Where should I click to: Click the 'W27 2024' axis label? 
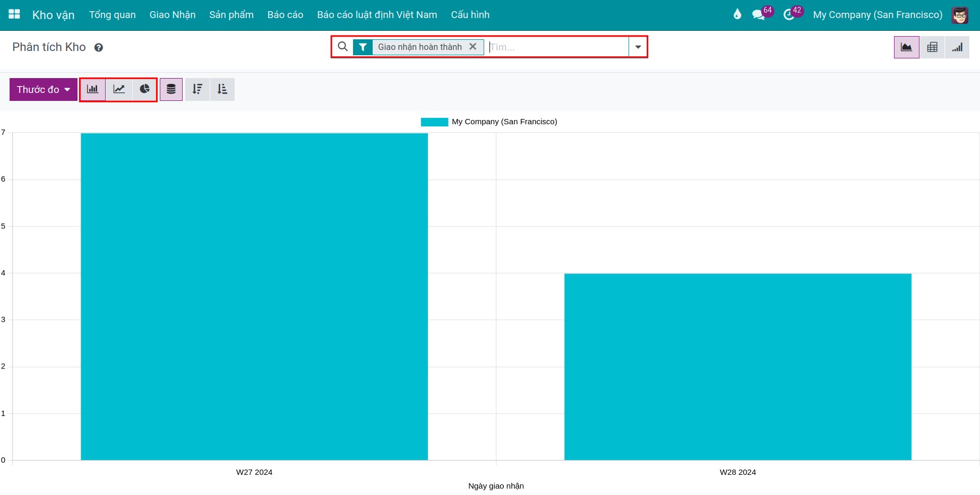(x=254, y=472)
